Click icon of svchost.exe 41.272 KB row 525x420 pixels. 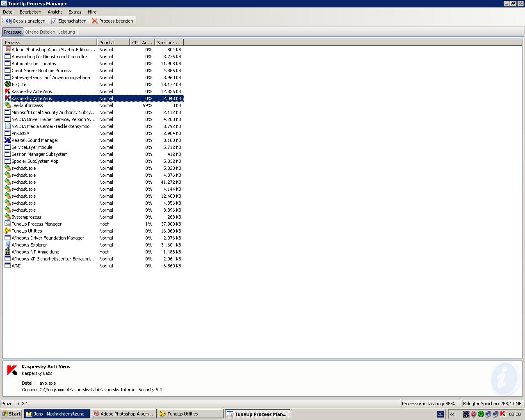click(8, 182)
